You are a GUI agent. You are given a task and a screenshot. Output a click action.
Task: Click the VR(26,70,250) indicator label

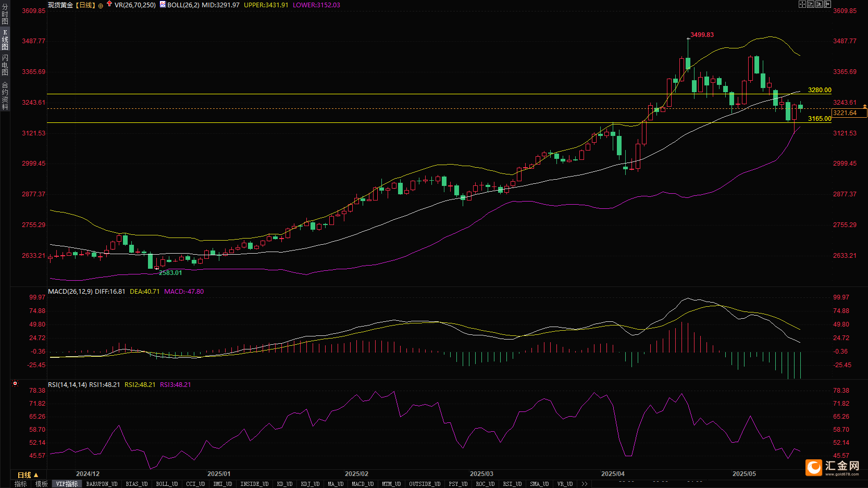(x=135, y=5)
